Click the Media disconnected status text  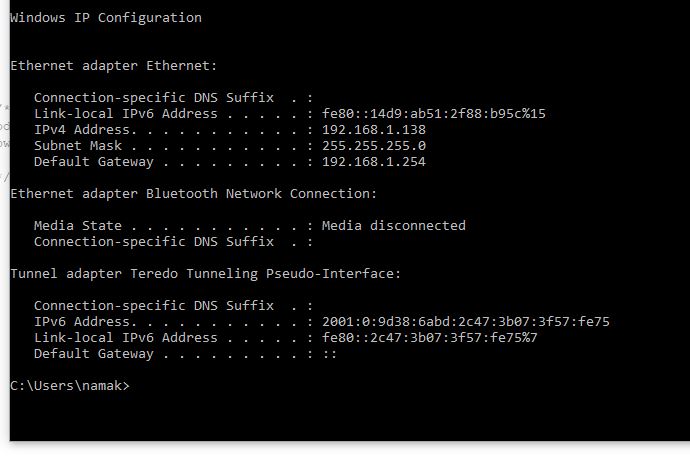click(394, 226)
